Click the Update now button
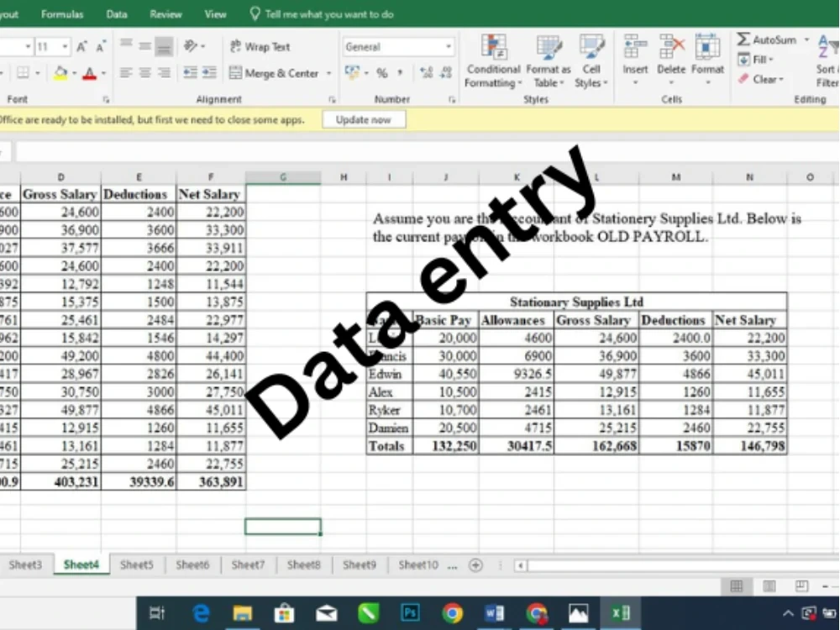Image resolution: width=840 pixels, height=630 pixels. point(364,119)
